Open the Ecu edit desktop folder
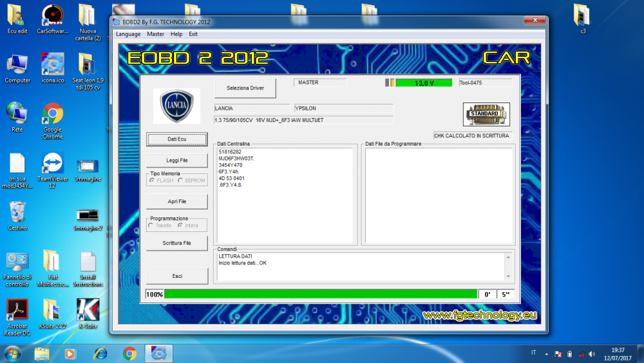This screenshot has width=644, height=363. click(x=17, y=19)
